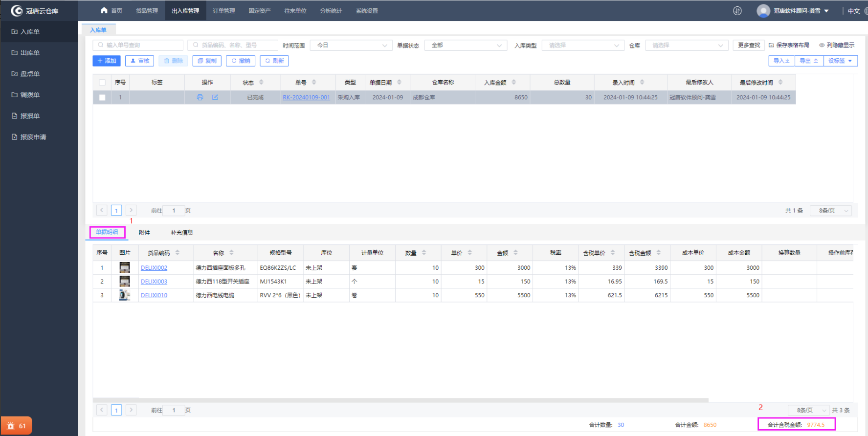Open the 首页 menu
868x436 pixels.
tap(111, 11)
